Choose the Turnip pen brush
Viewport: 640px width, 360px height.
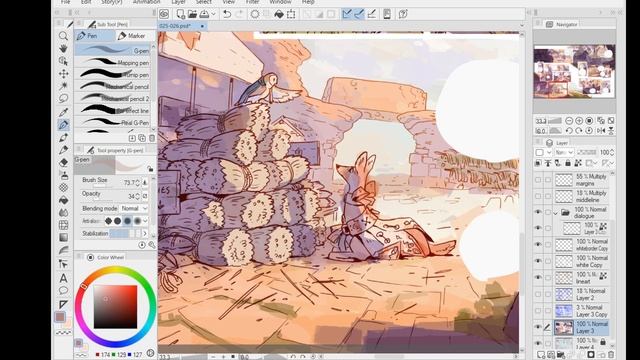[x=113, y=75]
